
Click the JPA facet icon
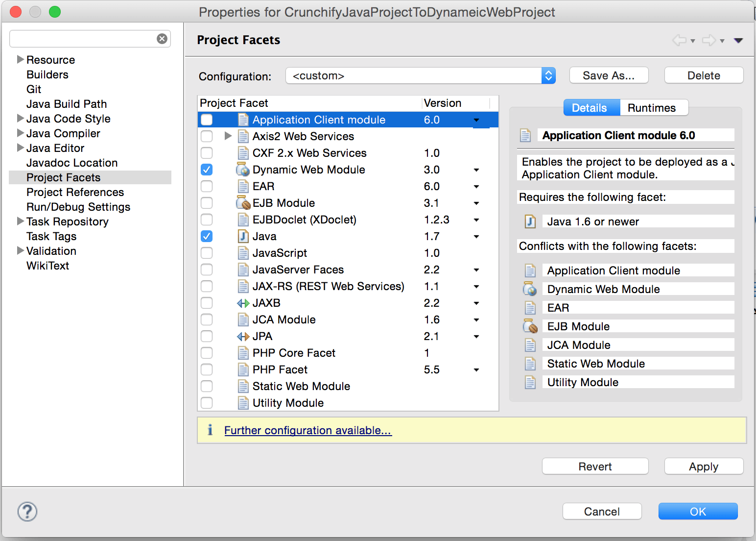243,336
